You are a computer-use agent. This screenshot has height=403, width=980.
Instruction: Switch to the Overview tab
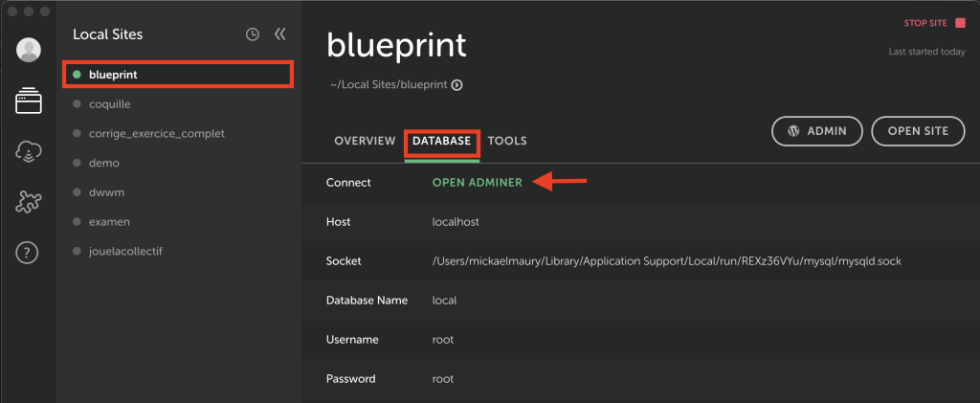point(365,142)
